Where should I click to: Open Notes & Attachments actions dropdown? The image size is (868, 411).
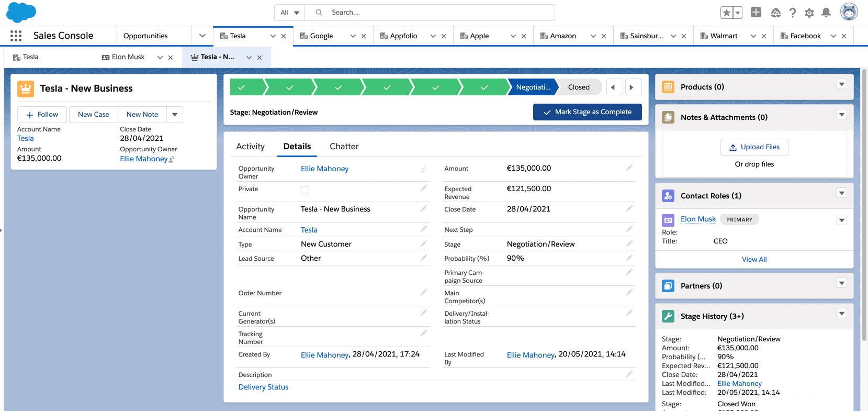[842, 114]
